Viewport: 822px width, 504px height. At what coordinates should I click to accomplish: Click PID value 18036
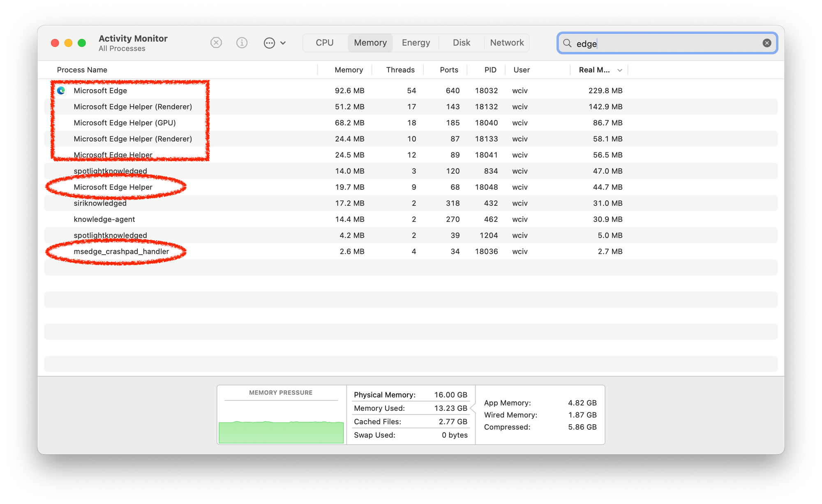(x=486, y=251)
